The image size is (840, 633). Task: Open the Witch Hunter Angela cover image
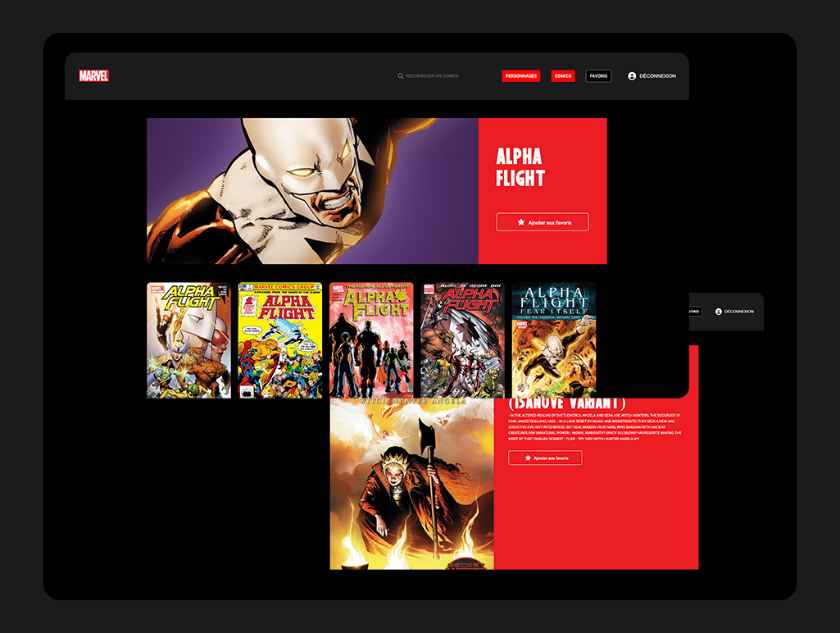coord(412,484)
